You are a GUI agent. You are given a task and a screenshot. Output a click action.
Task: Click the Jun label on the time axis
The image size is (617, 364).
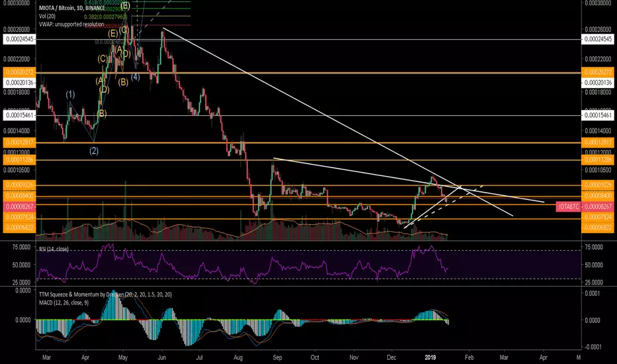click(x=162, y=357)
